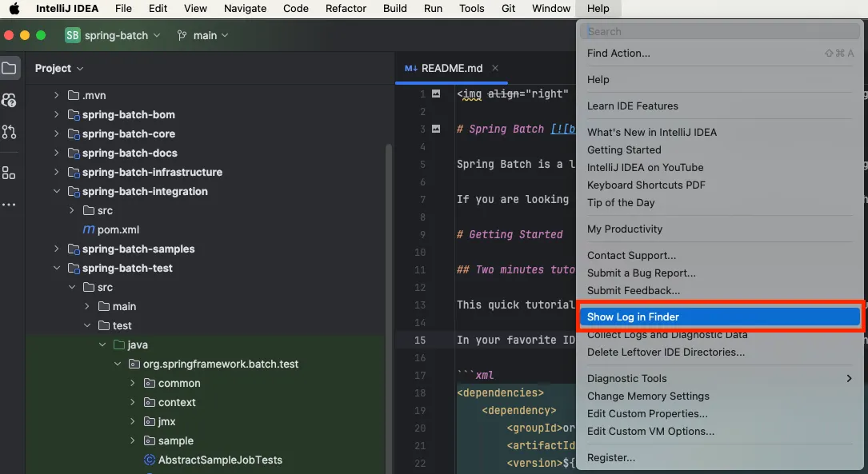Collapse the spring-batch-integration module
Image resolution: width=868 pixels, height=474 pixels.
click(x=57, y=191)
